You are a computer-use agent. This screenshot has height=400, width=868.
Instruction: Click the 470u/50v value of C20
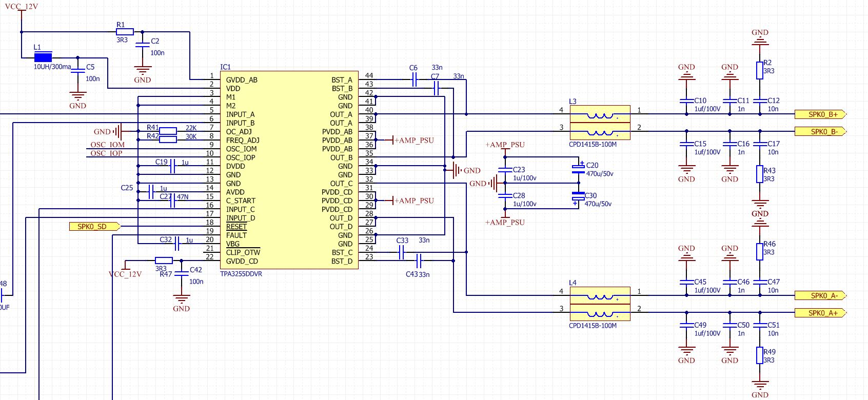600,174
